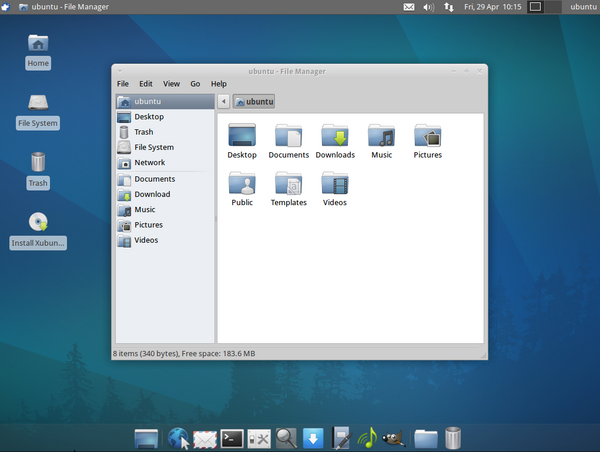Open the View menu
This screenshot has height=452, width=600.
[172, 84]
